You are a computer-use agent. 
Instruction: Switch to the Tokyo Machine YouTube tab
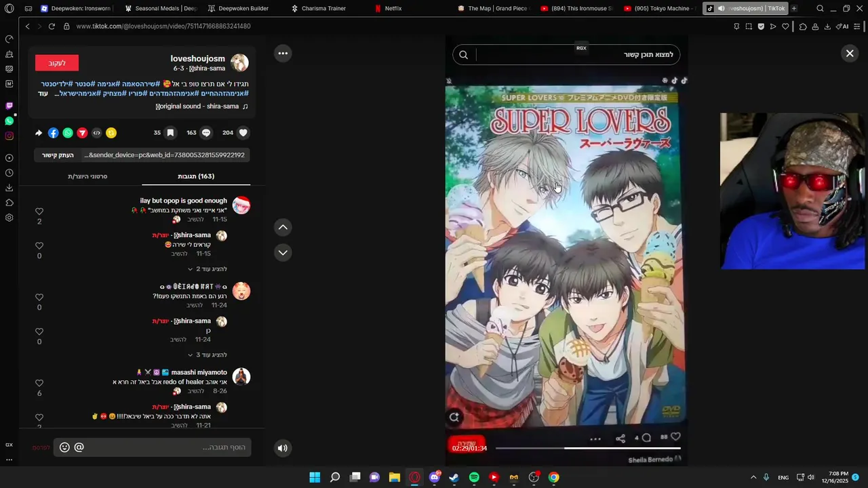(x=659, y=8)
